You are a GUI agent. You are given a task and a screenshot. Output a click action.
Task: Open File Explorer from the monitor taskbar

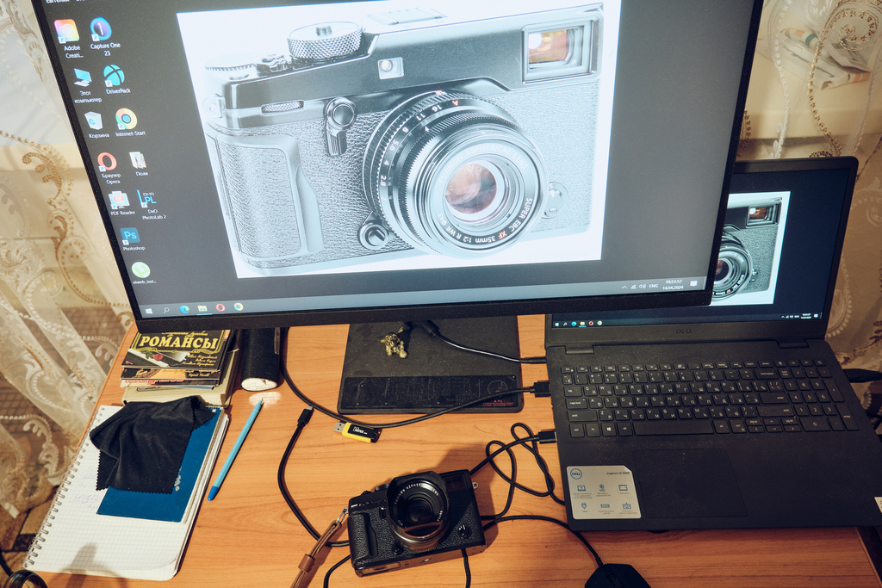(202, 307)
